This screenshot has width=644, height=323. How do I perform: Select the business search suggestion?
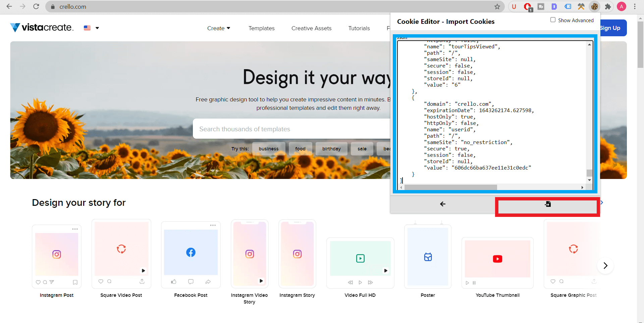(x=269, y=149)
